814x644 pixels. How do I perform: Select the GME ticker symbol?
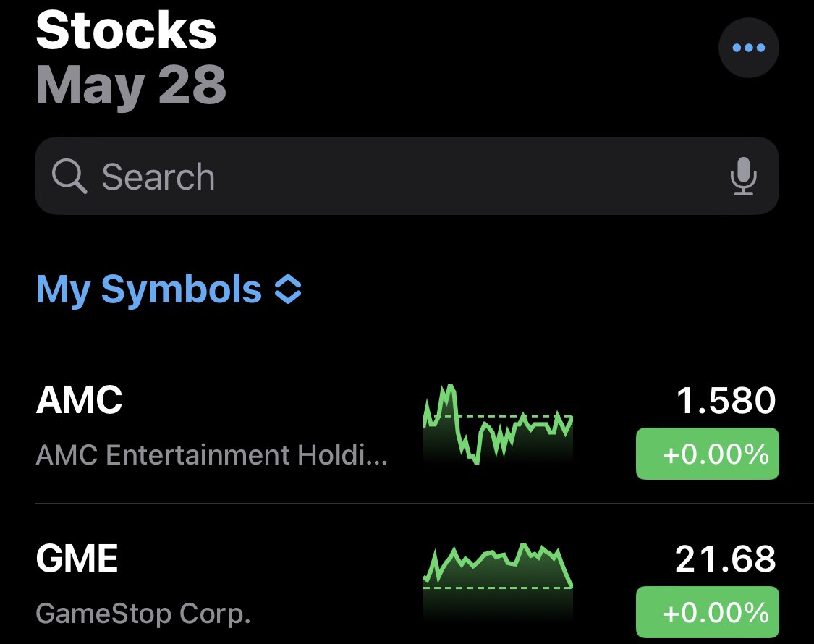pyautogui.click(x=77, y=559)
